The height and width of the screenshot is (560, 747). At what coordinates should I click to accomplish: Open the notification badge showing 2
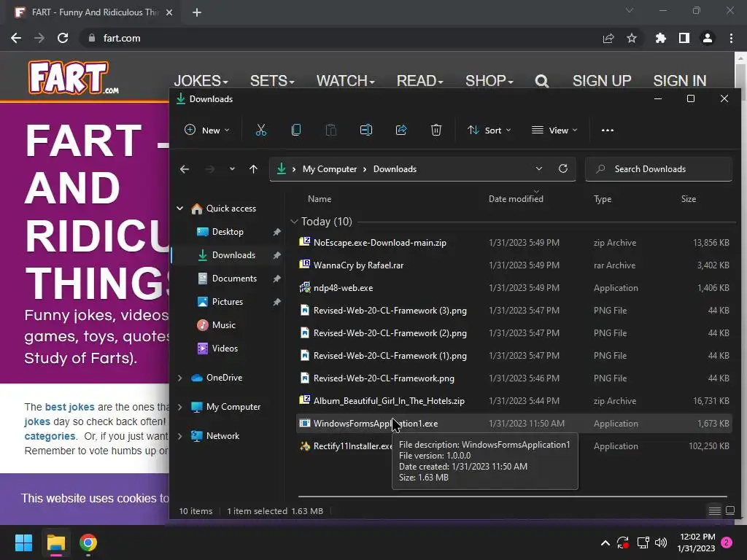point(727,542)
